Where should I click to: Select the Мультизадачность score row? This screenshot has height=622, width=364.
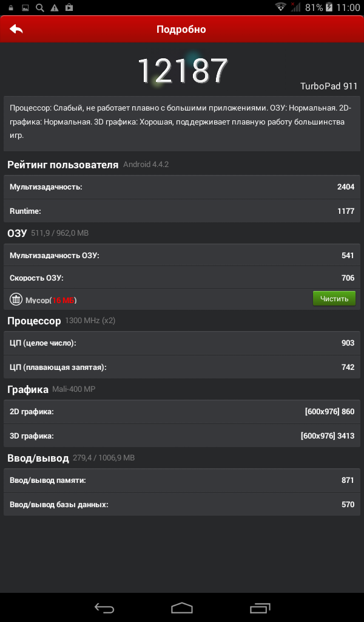tap(182, 187)
